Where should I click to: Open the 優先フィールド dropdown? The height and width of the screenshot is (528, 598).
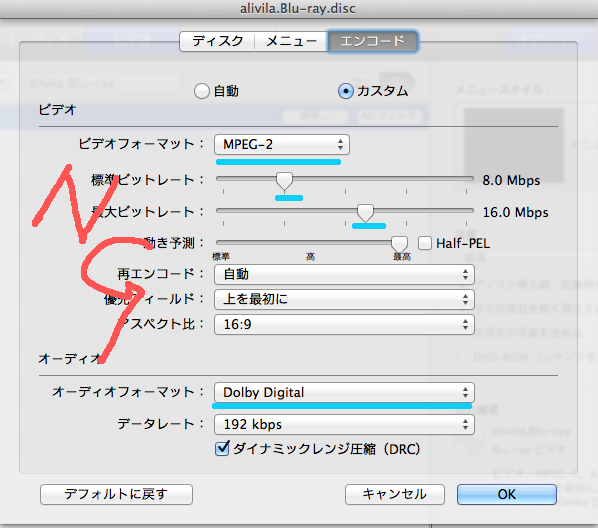click(344, 299)
